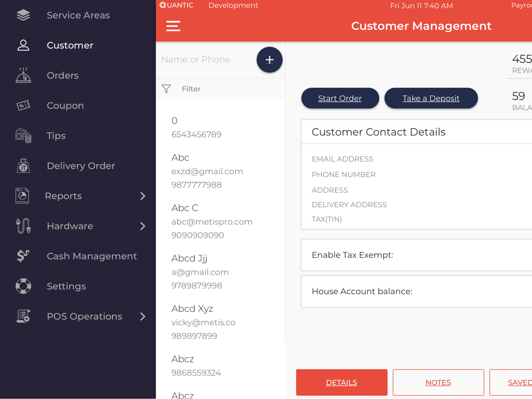Open Cash Management from the sidebar
Screen dimensions: 532x399
[x=92, y=256]
